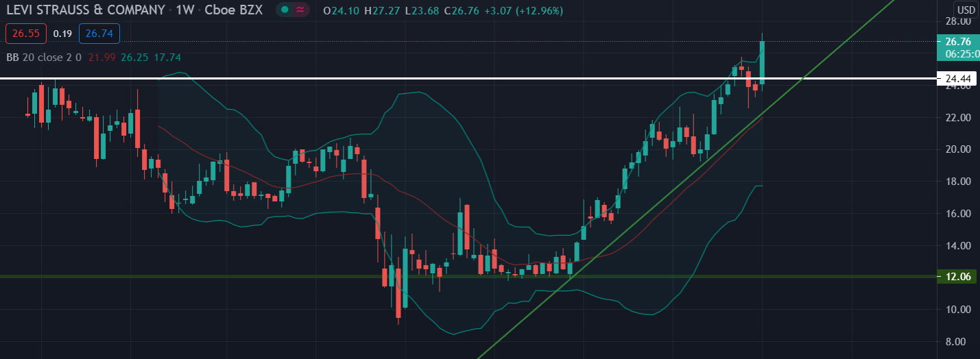Click the 26.25 Bollinger upper value
The height and width of the screenshot is (359, 980).
[134, 58]
